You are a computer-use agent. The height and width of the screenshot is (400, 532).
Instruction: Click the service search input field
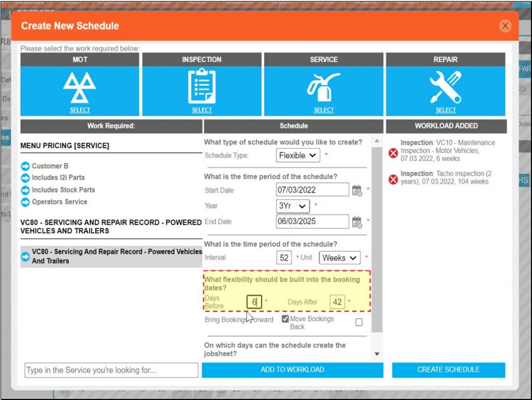pyautogui.click(x=111, y=369)
